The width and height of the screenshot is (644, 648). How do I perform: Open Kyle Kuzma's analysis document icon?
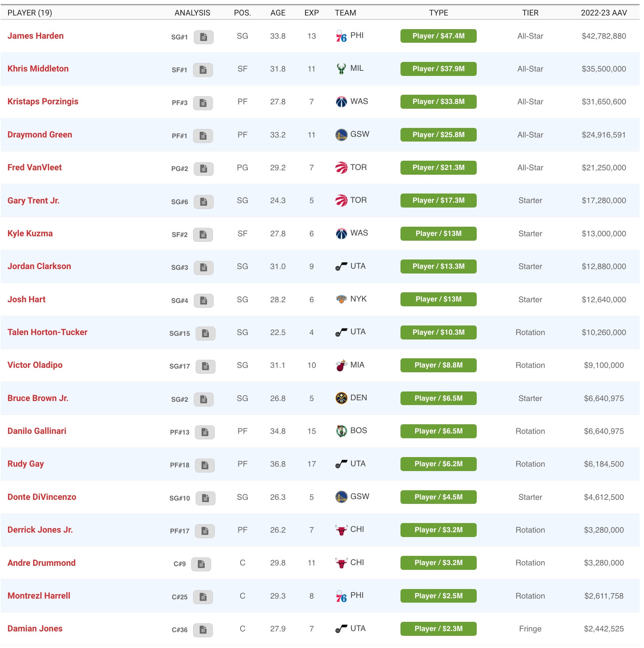(x=203, y=234)
